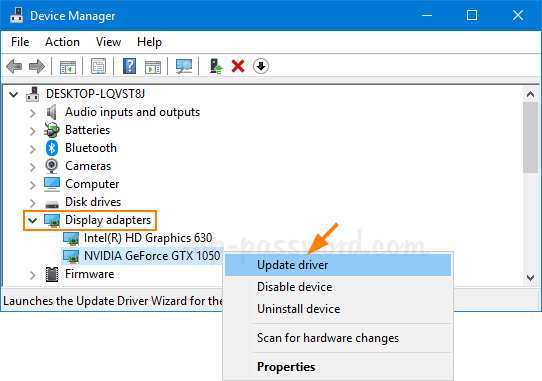
Task: Click the Disk drives category icon
Action: [x=52, y=204]
